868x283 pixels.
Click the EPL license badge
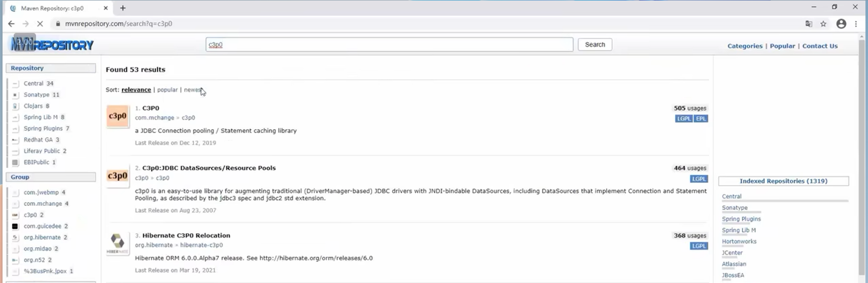pyautogui.click(x=701, y=119)
